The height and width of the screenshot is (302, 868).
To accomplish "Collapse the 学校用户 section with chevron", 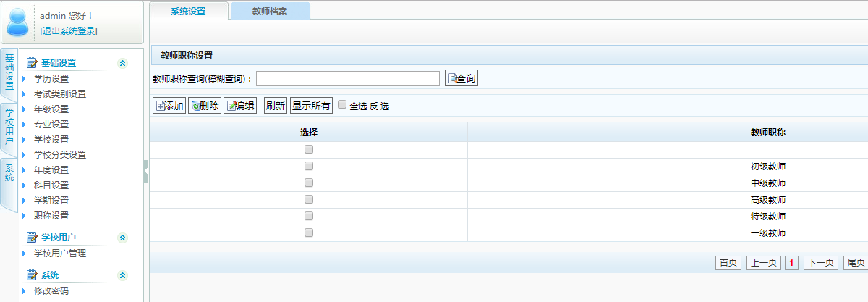I will point(122,238).
